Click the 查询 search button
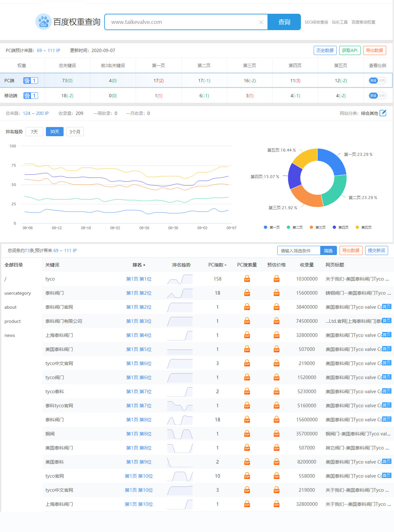Image resolution: width=394 pixels, height=532 pixels. coord(284,22)
